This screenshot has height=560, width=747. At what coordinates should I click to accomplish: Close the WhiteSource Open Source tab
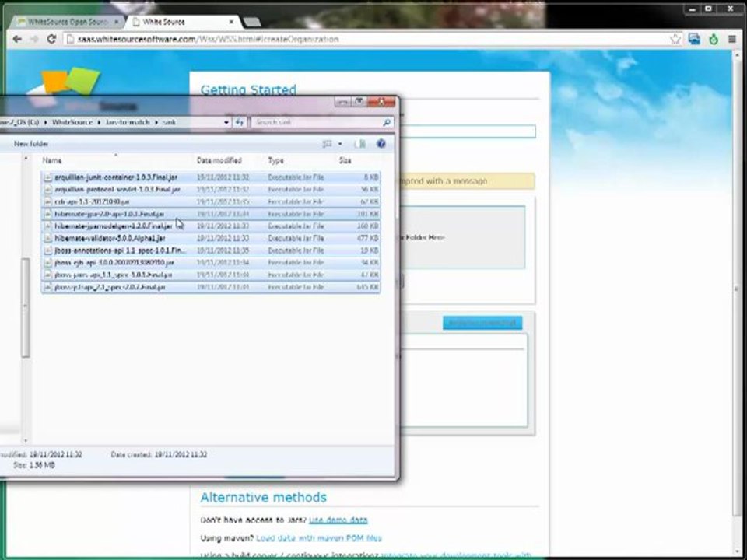(x=116, y=22)
